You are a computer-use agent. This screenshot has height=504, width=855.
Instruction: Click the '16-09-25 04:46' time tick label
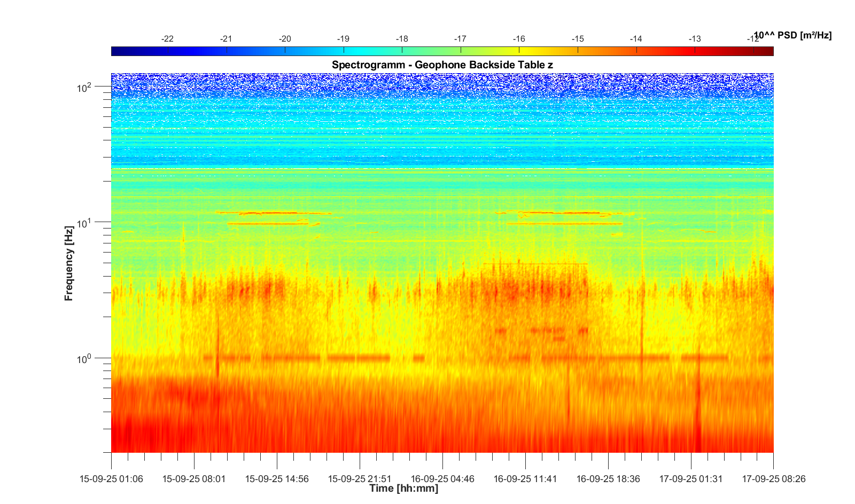(442, 479)
